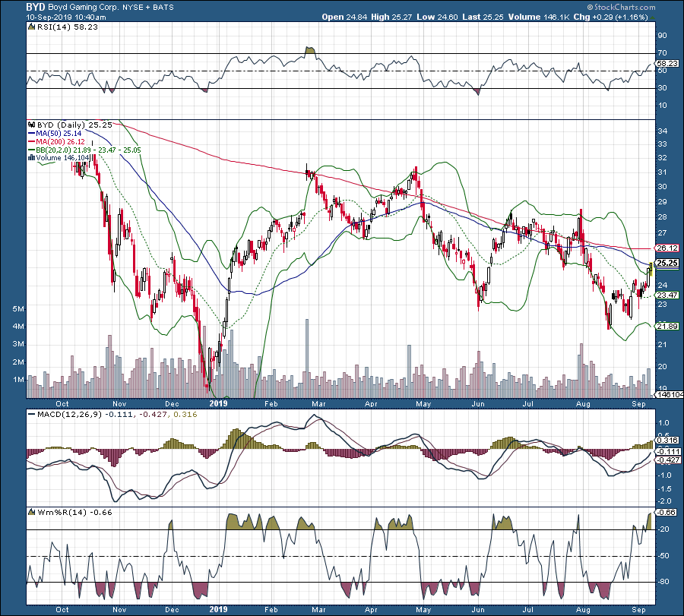The image size is (684, 616).
Task: Click the High 25.27 value
Action: (391, 17)
